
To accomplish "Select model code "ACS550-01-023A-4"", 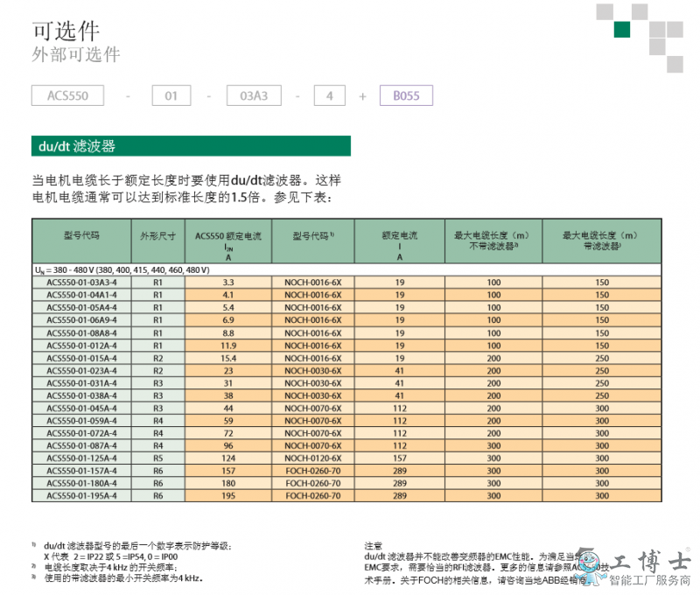I will point(81,371).
